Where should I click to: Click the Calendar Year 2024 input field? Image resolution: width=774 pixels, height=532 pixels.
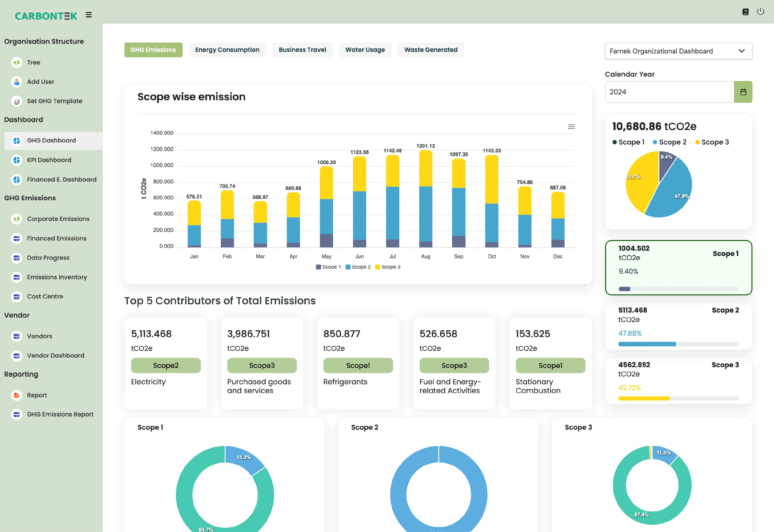(670, 92)
